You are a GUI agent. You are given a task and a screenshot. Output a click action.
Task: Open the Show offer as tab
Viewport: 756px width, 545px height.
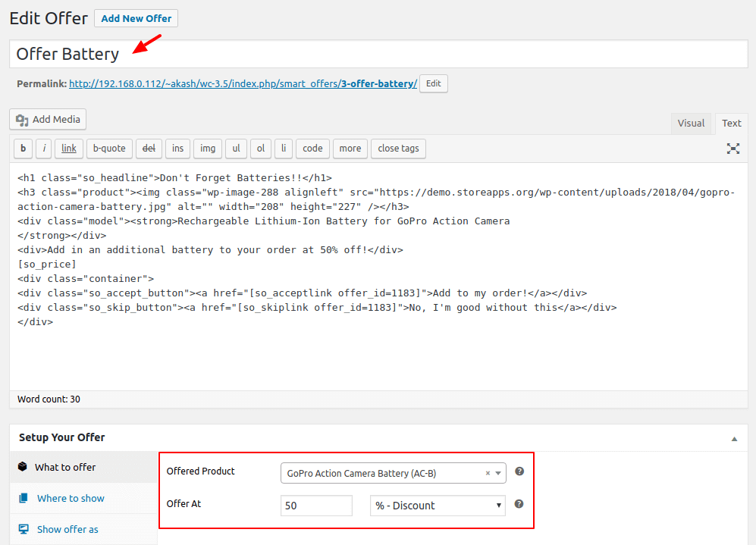pyautogui.click(x=83, y=529)
